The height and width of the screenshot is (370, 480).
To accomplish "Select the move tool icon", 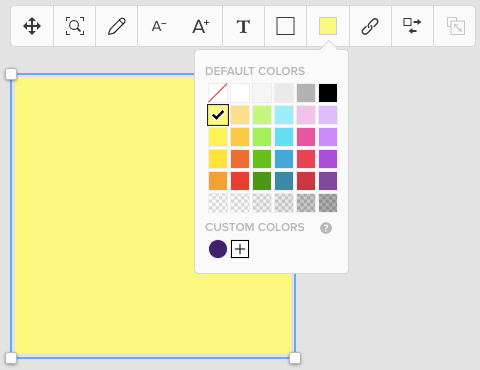I will pos(32,26).
